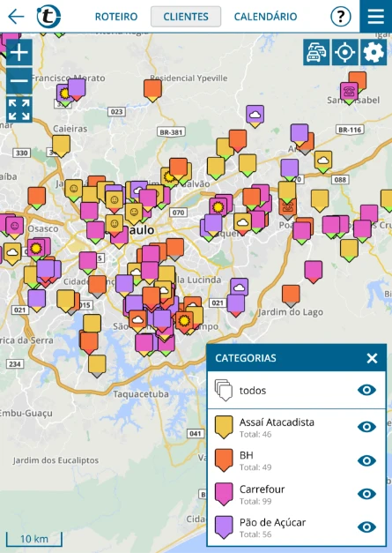Expand map to fullscreen

19,109
